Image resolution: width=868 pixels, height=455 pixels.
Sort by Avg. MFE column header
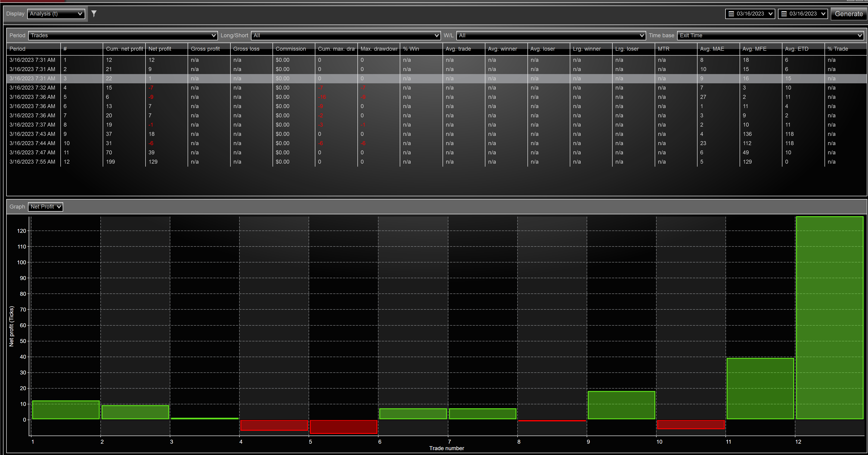[x=761, y=49]
